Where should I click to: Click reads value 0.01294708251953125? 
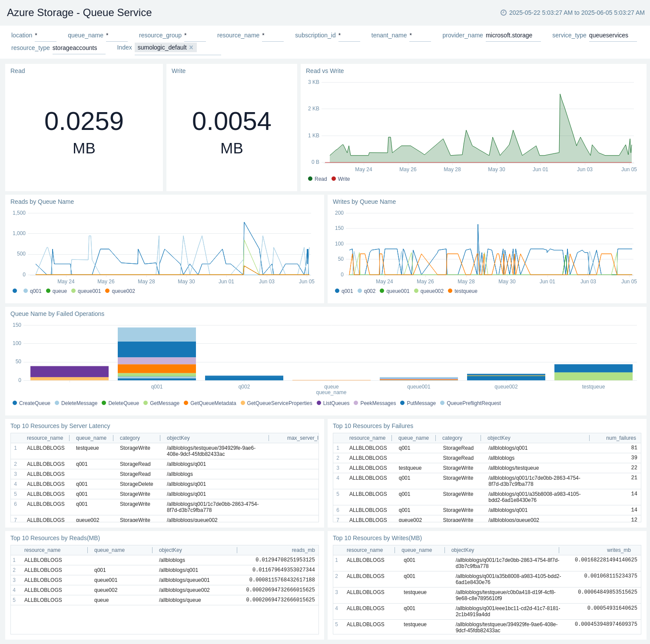click(285, 560)
